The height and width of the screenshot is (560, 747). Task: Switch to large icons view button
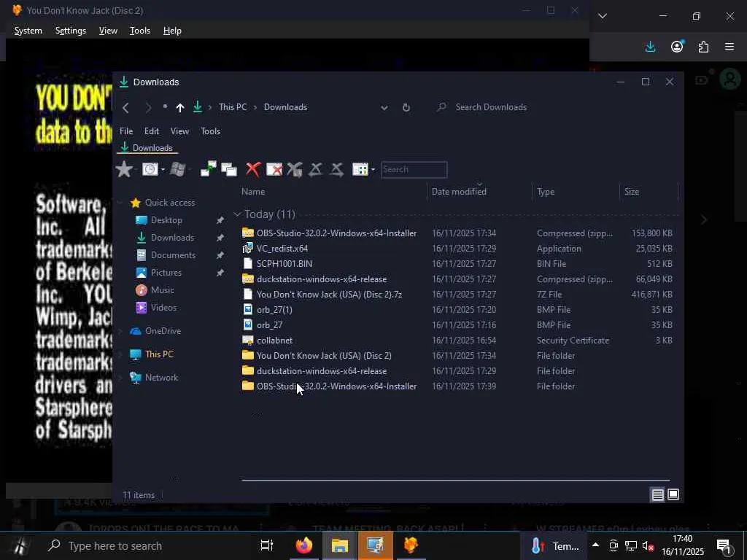[x=673, y=494]
